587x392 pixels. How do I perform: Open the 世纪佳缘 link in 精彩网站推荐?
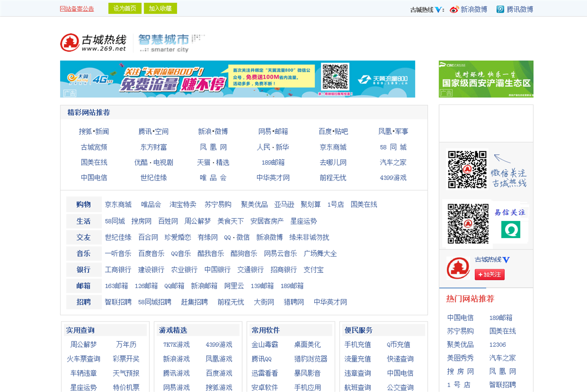[x=153, y=178]
